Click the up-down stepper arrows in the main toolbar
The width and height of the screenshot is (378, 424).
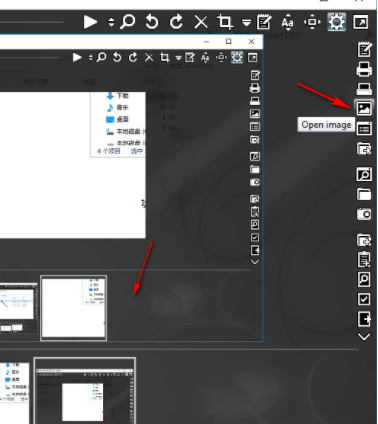(111, 22)
